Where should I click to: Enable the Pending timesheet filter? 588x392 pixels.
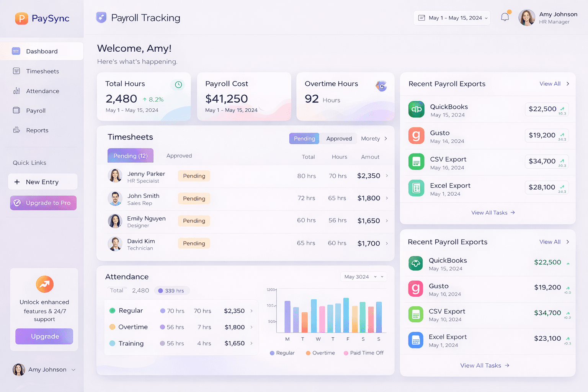click(304, 138)
